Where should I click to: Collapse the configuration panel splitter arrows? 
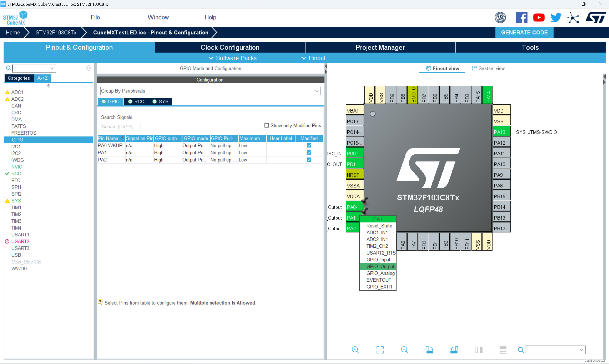[x=326, y=69]
